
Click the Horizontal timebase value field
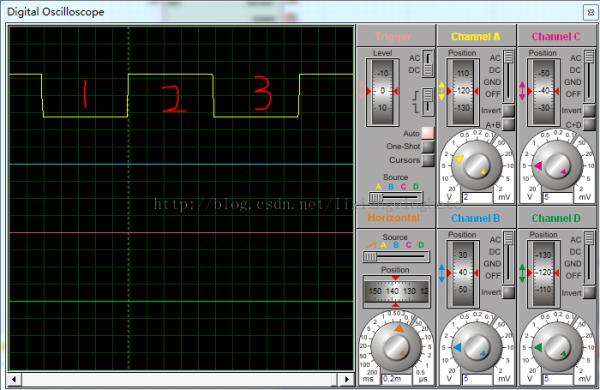pos(396,379)
